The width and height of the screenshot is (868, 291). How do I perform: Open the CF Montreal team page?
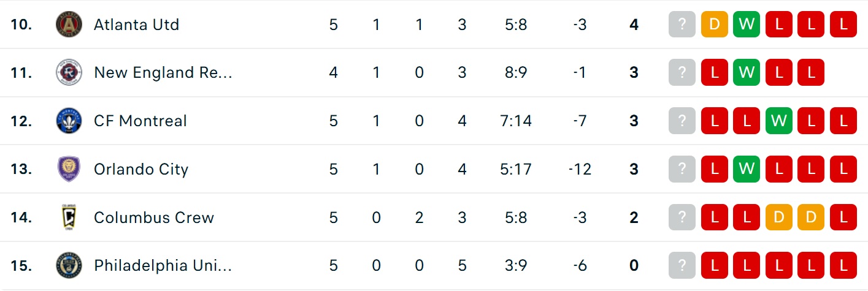140,121
